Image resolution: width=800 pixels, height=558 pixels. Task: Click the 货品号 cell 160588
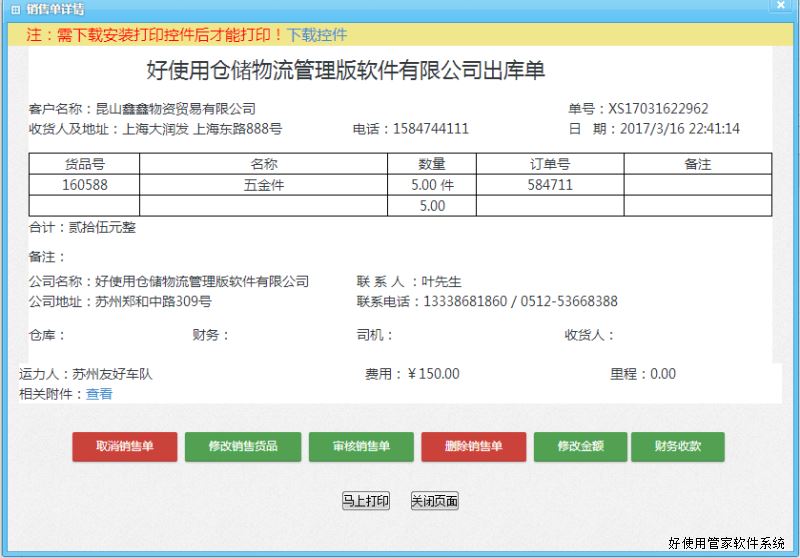(x=85, y=185)
